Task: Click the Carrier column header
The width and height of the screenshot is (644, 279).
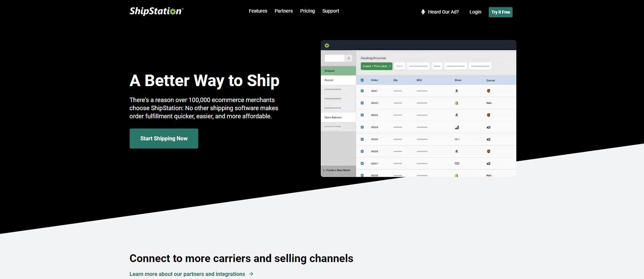Action: [x=491, y=80]
